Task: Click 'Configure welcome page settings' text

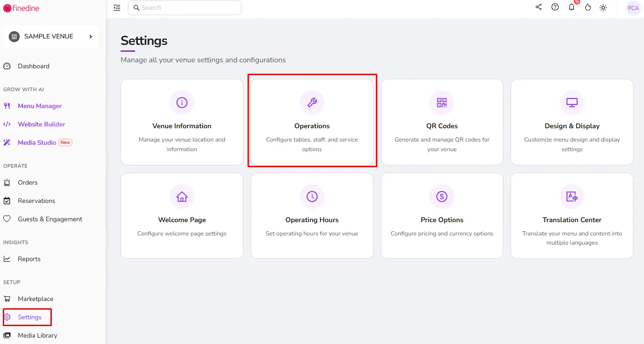Action: [182, 234]
